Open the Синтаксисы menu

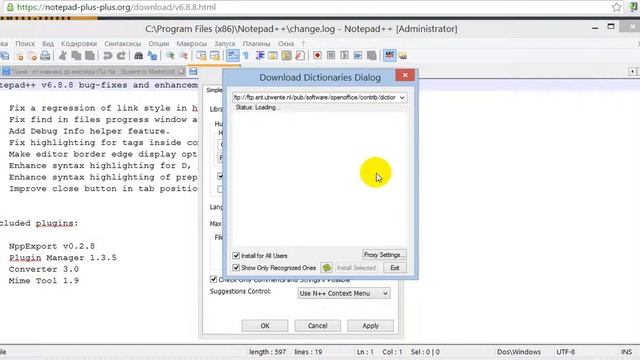click(122, 43)
